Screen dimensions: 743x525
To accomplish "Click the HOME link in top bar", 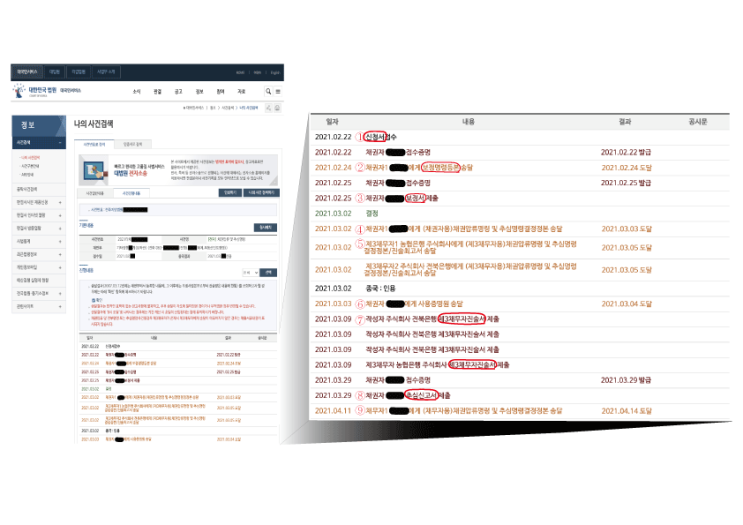I will pos(240,72).
